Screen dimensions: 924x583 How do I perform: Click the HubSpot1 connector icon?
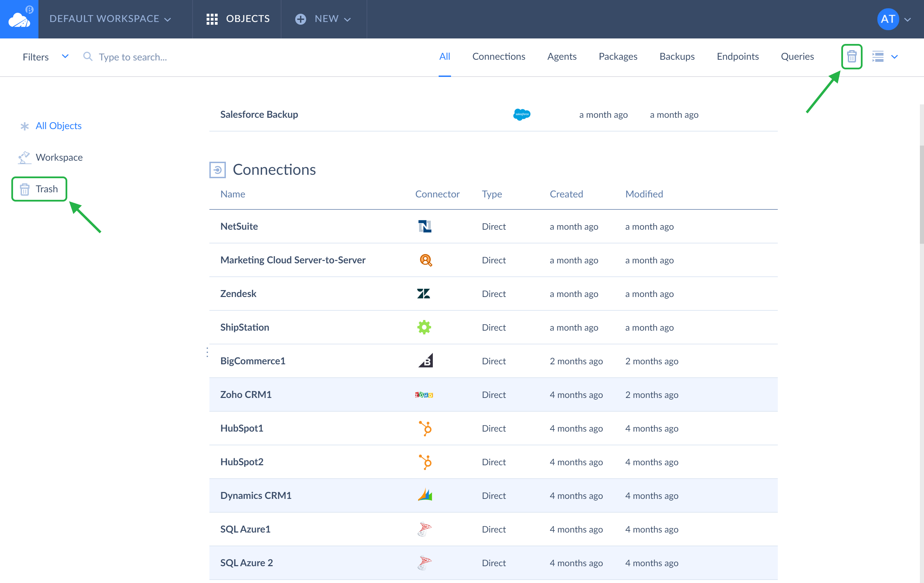pyautogui.click(x=424, y=428)
